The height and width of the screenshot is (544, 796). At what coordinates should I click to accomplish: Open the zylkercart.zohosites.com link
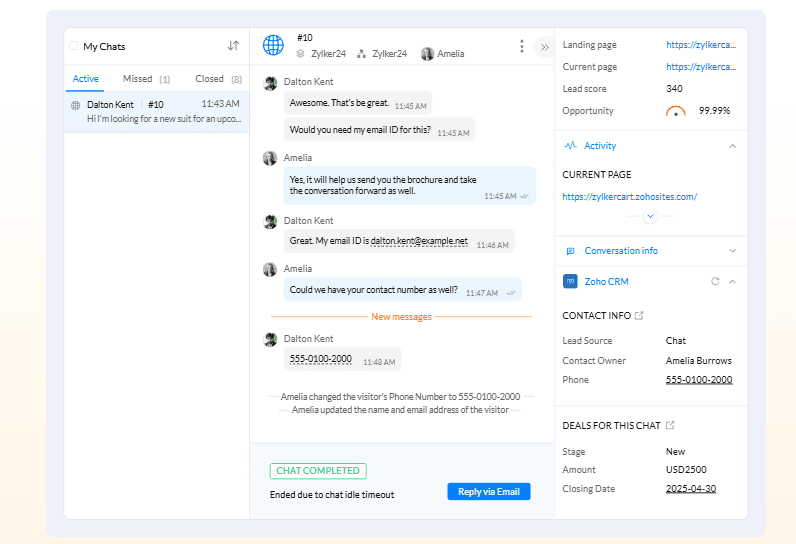click(x=629, y=196)
